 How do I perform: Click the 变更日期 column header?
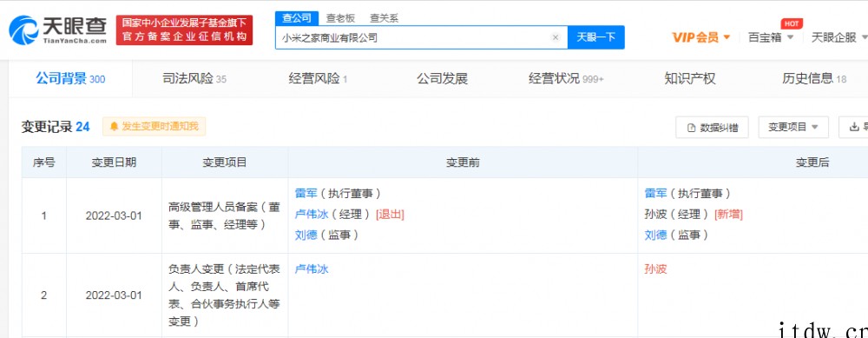pos(114,162)
